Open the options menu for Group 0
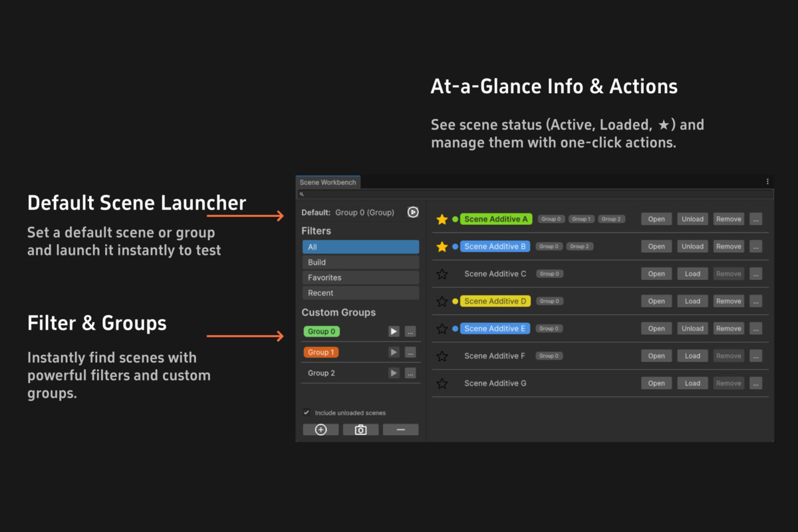This screenshot has height=532, width=798. 410,331
